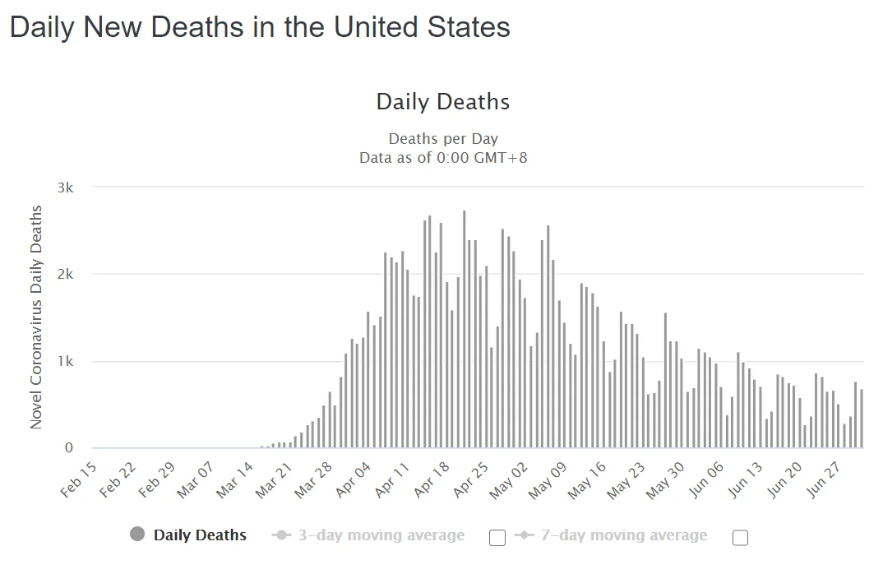Click the Daily Deaths chart title
Screen dimensions: 883x588
pyautogui.click(x=443, y=102)
